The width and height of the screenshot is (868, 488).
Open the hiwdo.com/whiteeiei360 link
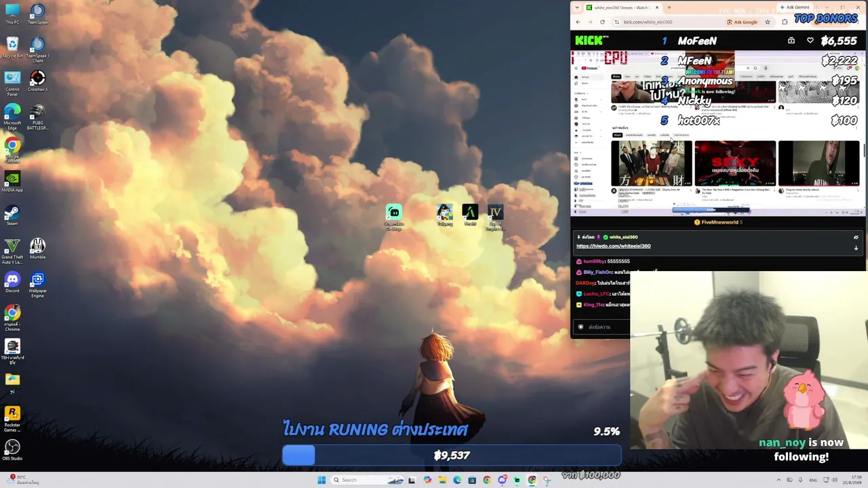pyautogui.click(x=613, y=246)
